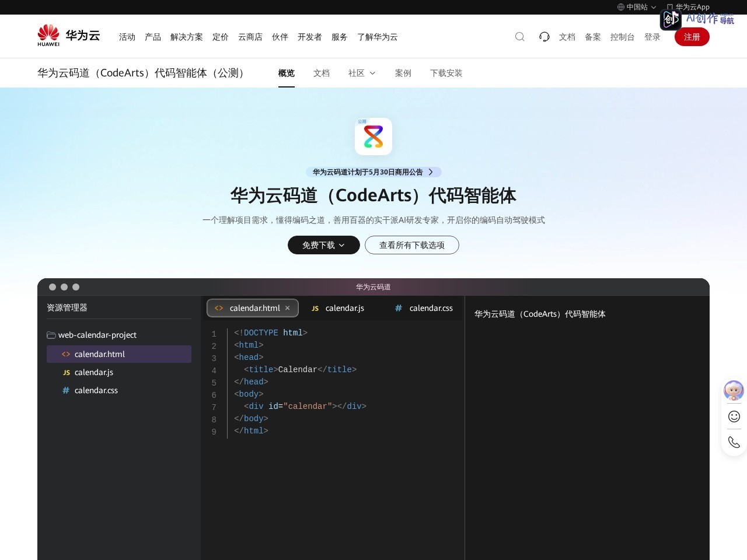The height and width of the screenshot is (560, 747).
Task: Expand the 社区 submenu
Action: 362,73
